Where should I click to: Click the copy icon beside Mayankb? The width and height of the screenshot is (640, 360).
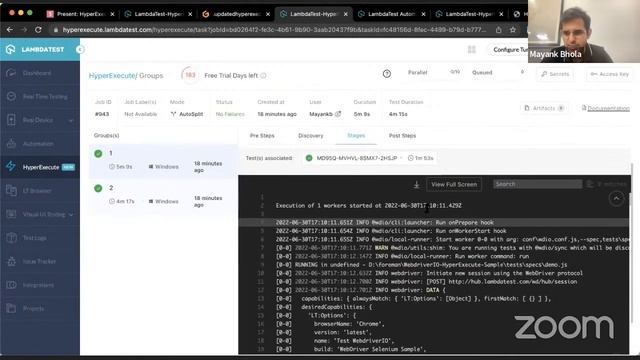pos(338,114)
